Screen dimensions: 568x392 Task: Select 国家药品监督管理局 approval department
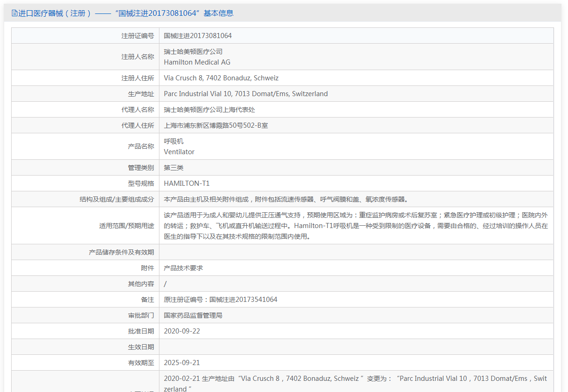tap(193, 315)
